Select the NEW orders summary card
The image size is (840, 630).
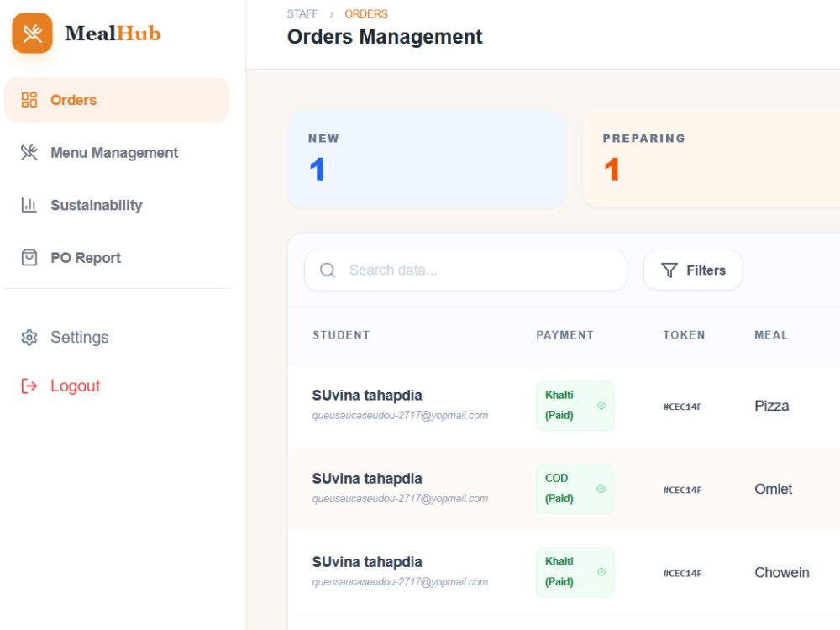coord(427,159)
